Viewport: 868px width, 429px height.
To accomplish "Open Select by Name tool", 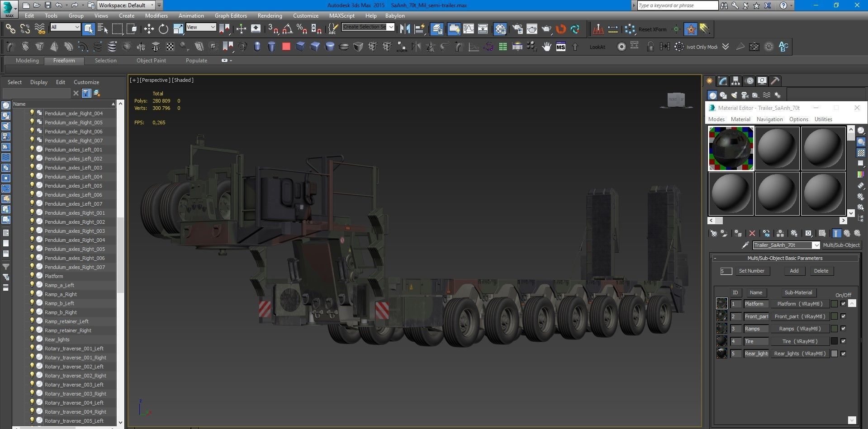I will click(x=103, y=29).
